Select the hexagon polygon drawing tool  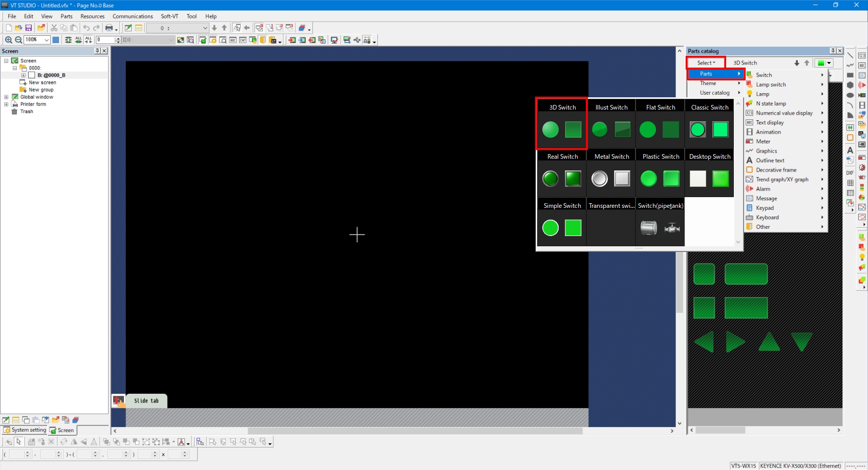pos(850,85)
